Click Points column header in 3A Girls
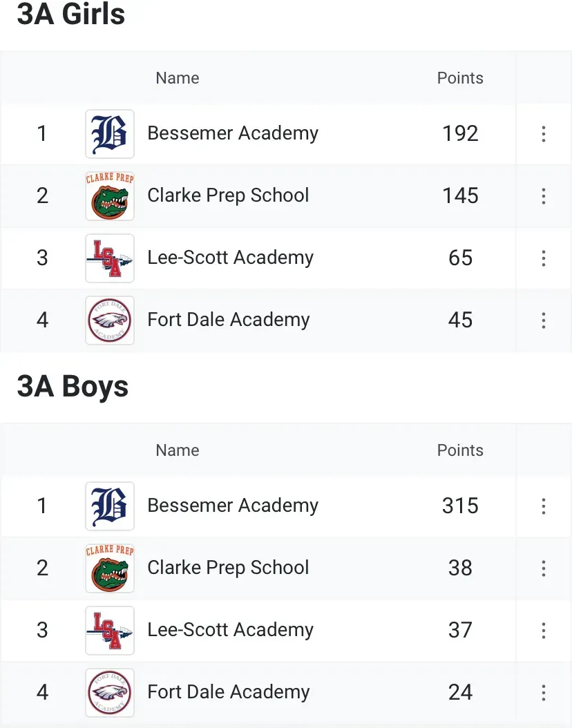The width and height of the screenshot is (572, 728). click(x=460, y=78)
